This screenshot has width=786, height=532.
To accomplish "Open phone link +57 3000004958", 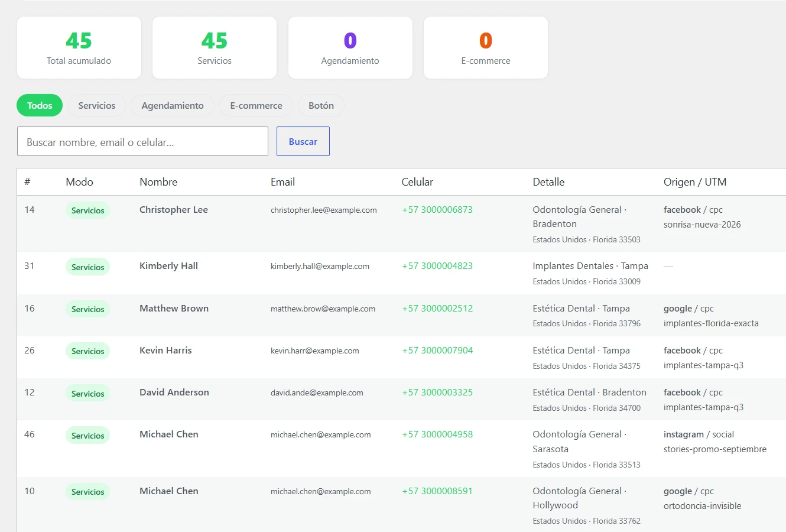I will (x=437, y=434).
